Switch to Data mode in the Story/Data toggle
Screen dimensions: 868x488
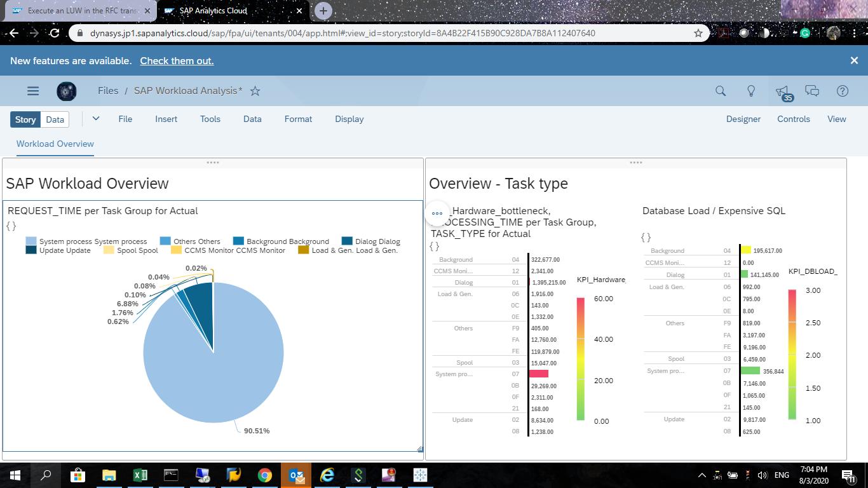click(55, 119)
